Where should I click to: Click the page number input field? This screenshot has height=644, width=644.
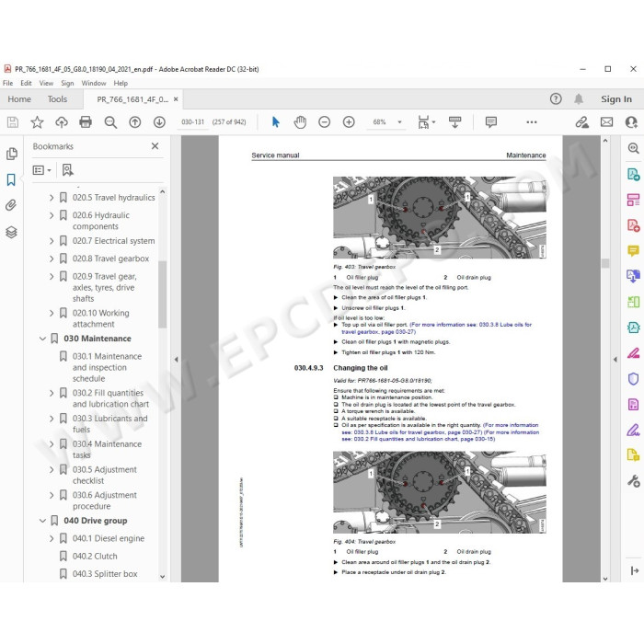click(x=192, y=122)
